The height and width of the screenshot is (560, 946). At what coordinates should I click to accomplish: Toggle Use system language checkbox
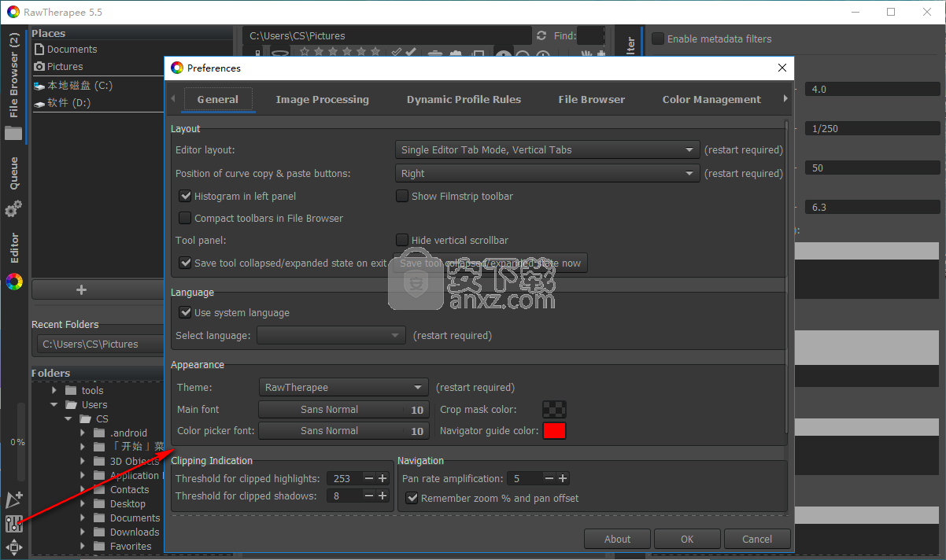point(186,312)
